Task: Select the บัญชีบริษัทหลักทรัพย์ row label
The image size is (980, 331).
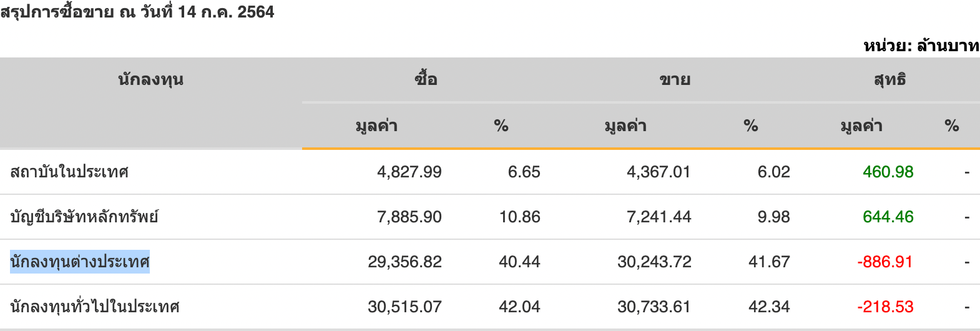Action: 84,217
